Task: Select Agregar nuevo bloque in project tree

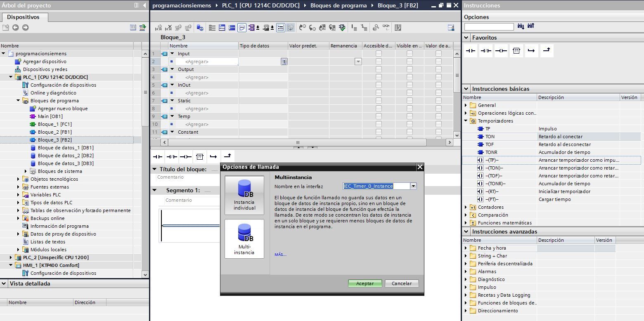Action: (x=63, y=109)
